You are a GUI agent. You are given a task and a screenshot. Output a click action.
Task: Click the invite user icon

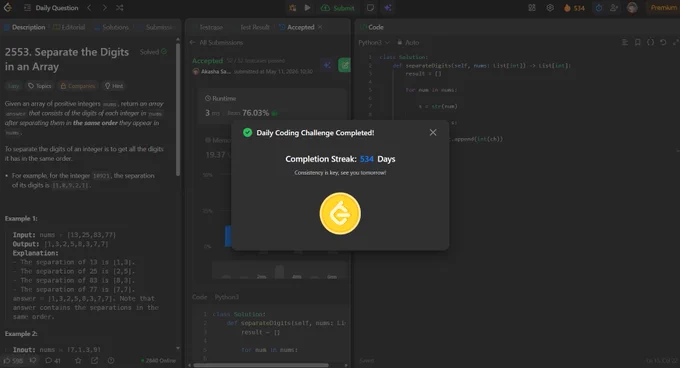click(x=614, y=8)
